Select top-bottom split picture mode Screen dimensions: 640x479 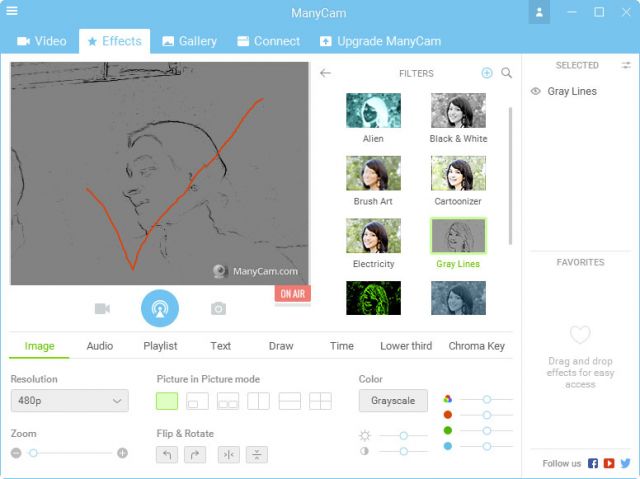pos(290,401)
